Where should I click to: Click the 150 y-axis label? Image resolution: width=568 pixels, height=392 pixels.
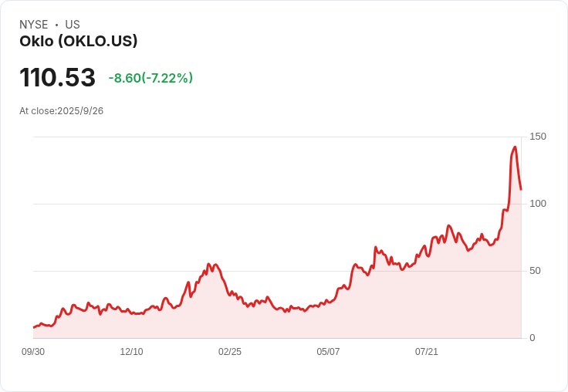[538, 137]
